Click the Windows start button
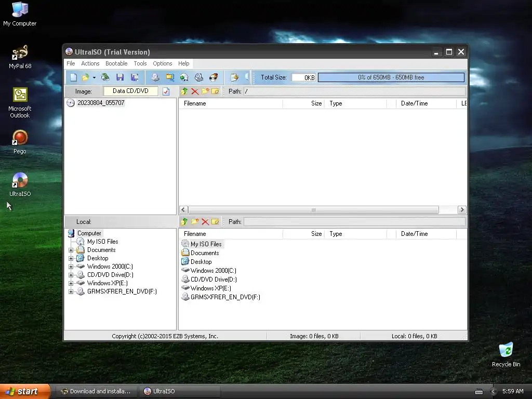The width and height of the screenshot is (532, 399). pos(25,391)
